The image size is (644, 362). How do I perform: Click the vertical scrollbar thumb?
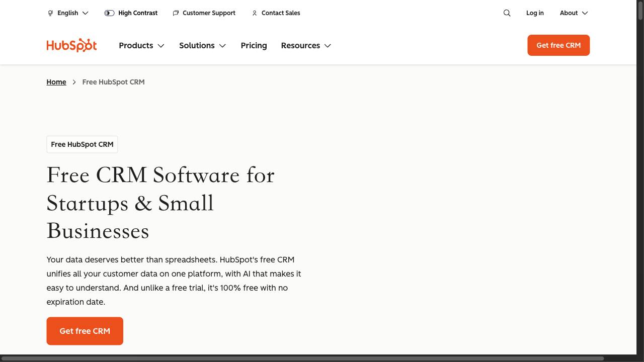click(640, 11)
